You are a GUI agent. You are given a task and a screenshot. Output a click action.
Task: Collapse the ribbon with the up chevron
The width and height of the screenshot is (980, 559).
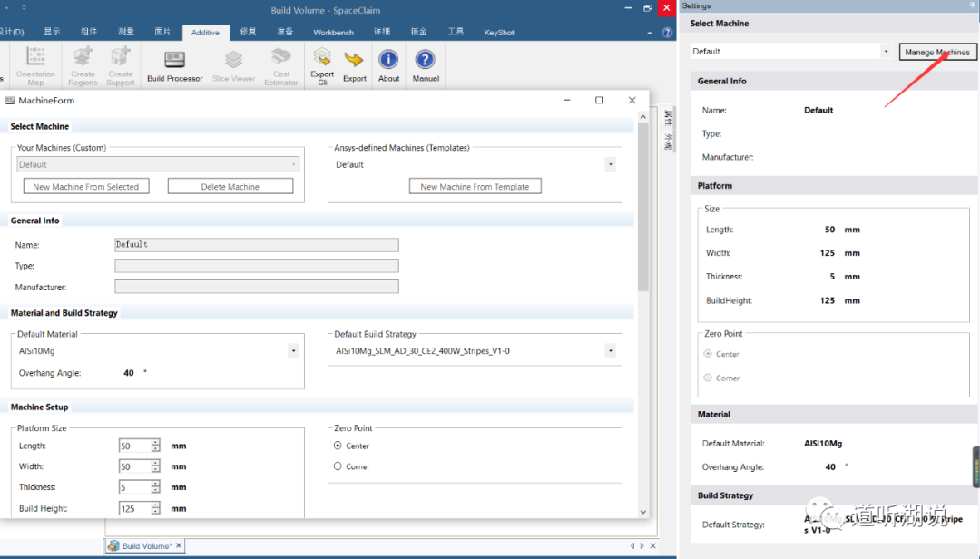[650, 33]
